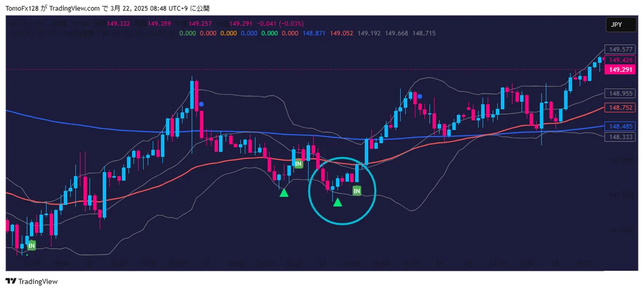Click the blue 148.871 indicator legend value
Screen dimensions: 644x291
click(314, 33)
